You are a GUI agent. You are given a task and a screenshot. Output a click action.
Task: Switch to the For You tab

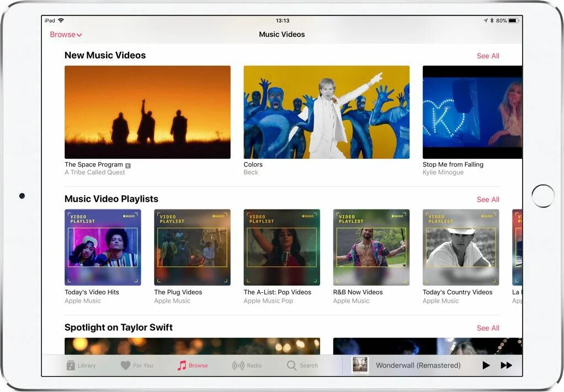tap(137, 366)
